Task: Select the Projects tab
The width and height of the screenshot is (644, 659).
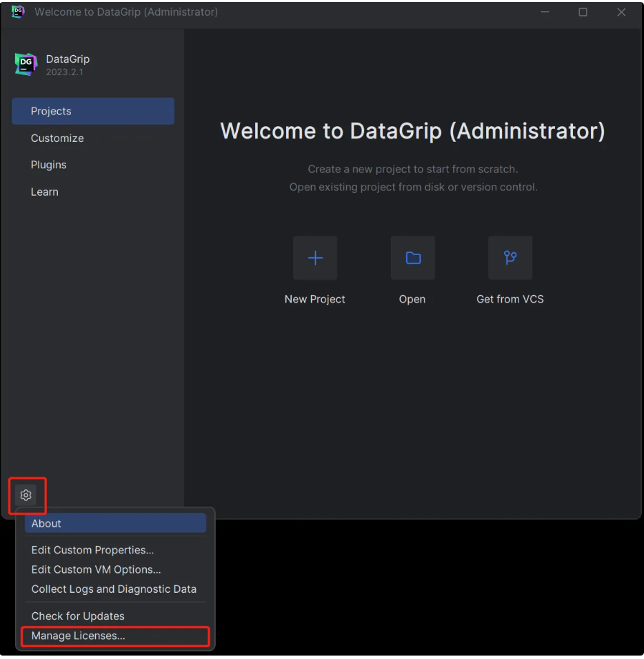Action: click(x=93, y=111)
